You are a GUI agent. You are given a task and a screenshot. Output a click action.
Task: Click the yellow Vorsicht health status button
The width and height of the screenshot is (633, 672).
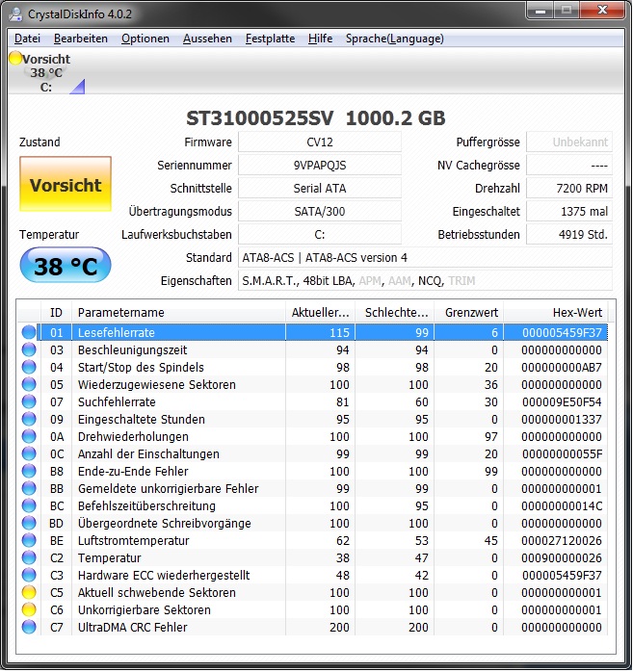click(66, 184)
